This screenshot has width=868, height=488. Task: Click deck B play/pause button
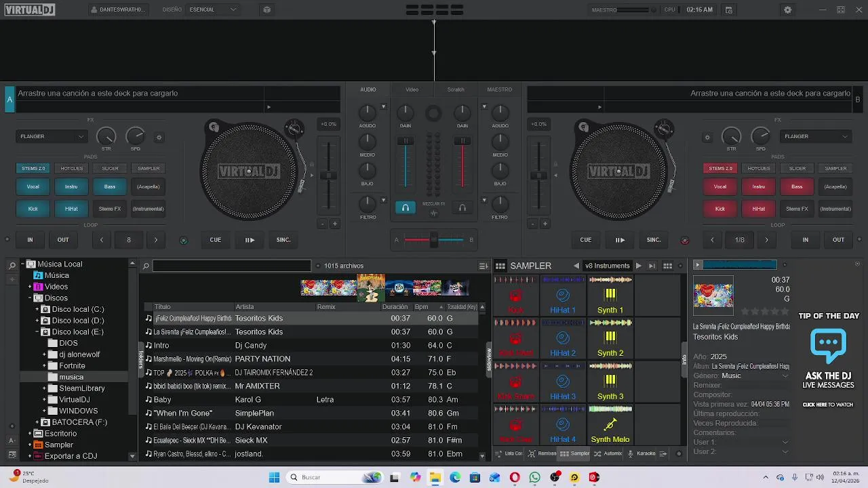point(620,240)
